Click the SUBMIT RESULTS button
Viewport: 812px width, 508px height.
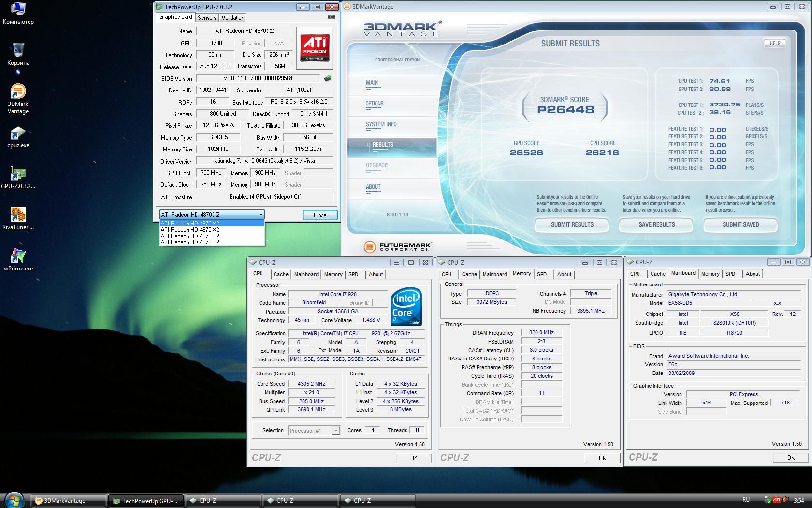[572, 225]
